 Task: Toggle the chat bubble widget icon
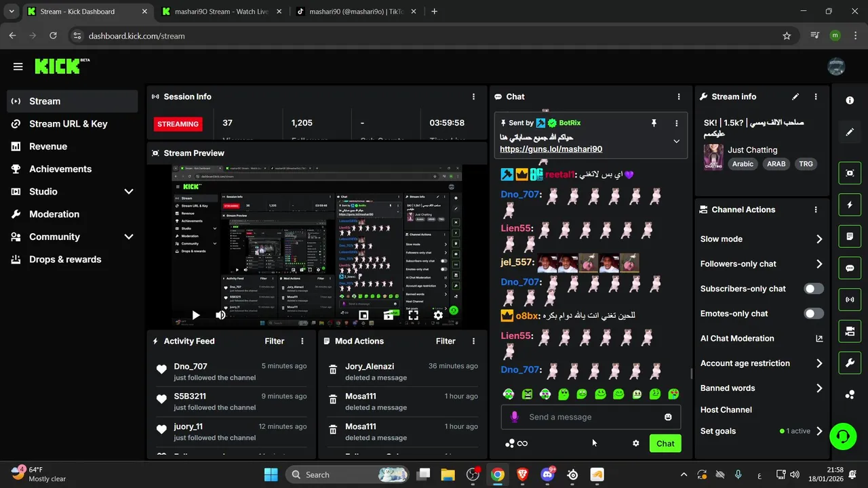point(850,268)
